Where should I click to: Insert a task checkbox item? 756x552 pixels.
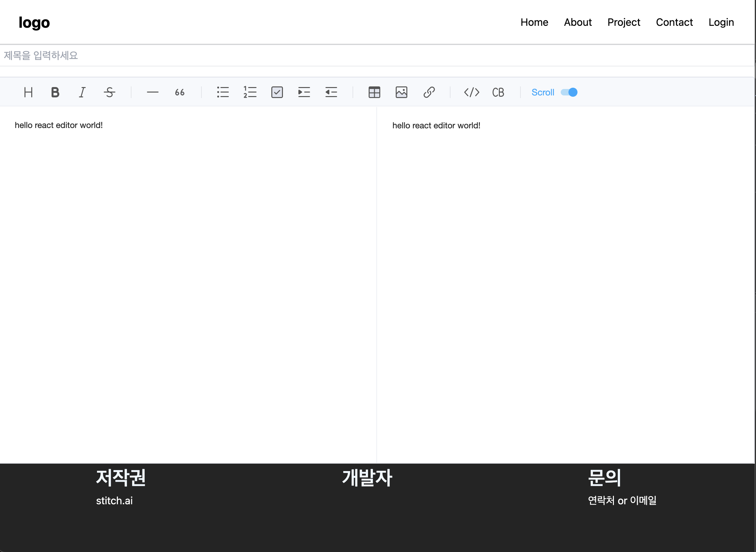277,92
